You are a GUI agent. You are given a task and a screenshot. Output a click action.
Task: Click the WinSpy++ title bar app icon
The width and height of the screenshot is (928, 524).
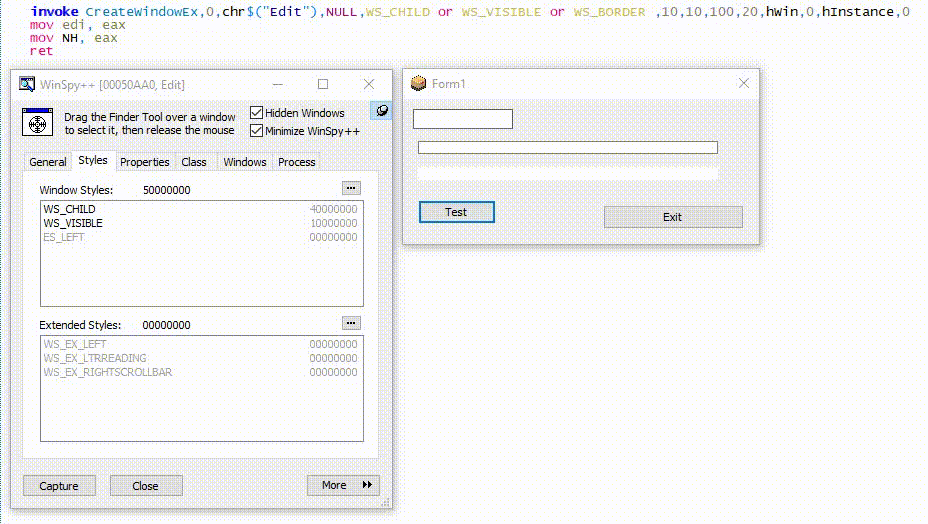[x=27, y=85]
